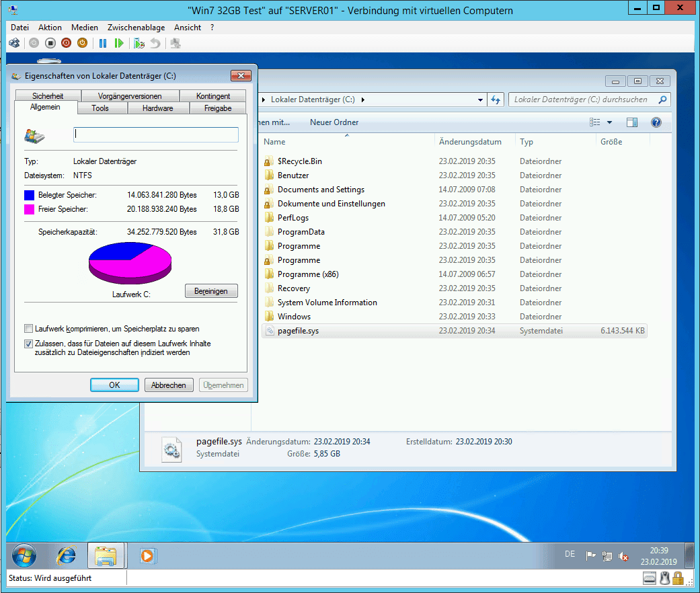Image resolution: width=700 pixels, height=593 pixels.
Task: Switch to the Kontingent tab
Action: click(213, 96)
